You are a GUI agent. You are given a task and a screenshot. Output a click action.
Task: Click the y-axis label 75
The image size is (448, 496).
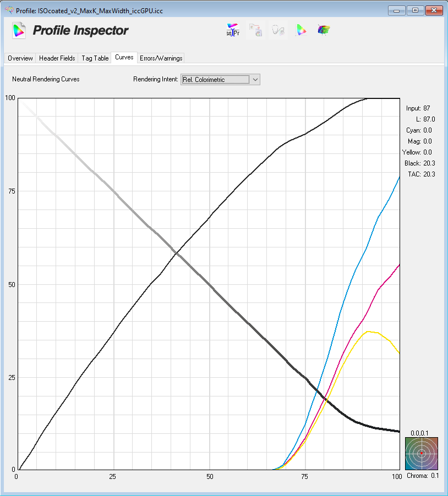(12, 191)
